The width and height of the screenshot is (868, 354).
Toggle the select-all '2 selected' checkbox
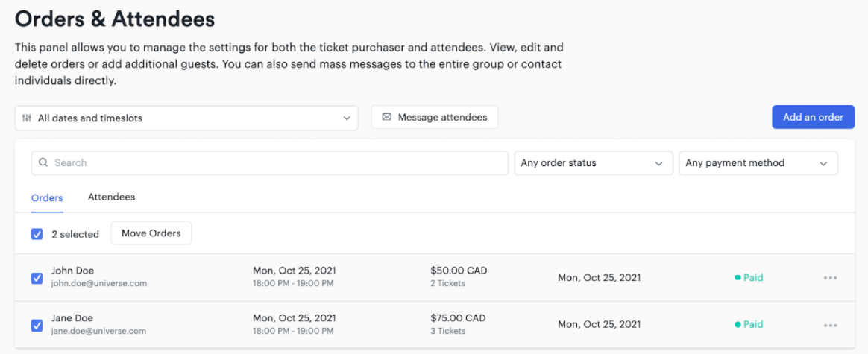37,234
